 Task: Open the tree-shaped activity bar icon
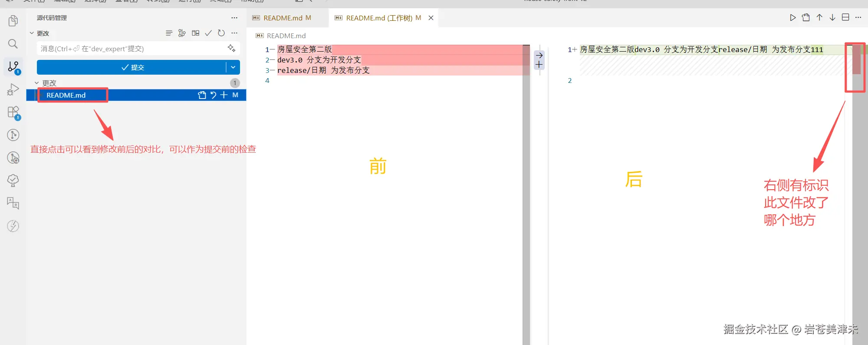point(13,181)
